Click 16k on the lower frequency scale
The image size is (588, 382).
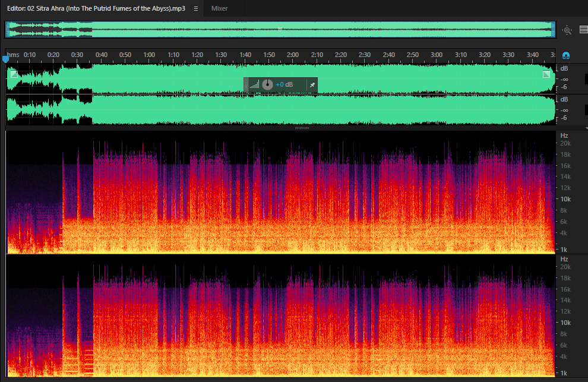click(565, 289)
